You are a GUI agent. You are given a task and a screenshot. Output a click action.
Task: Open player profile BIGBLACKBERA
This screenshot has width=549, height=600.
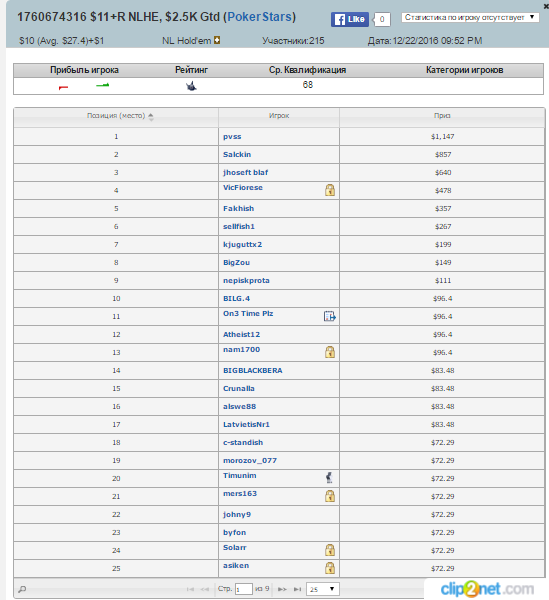click(253, 370)
